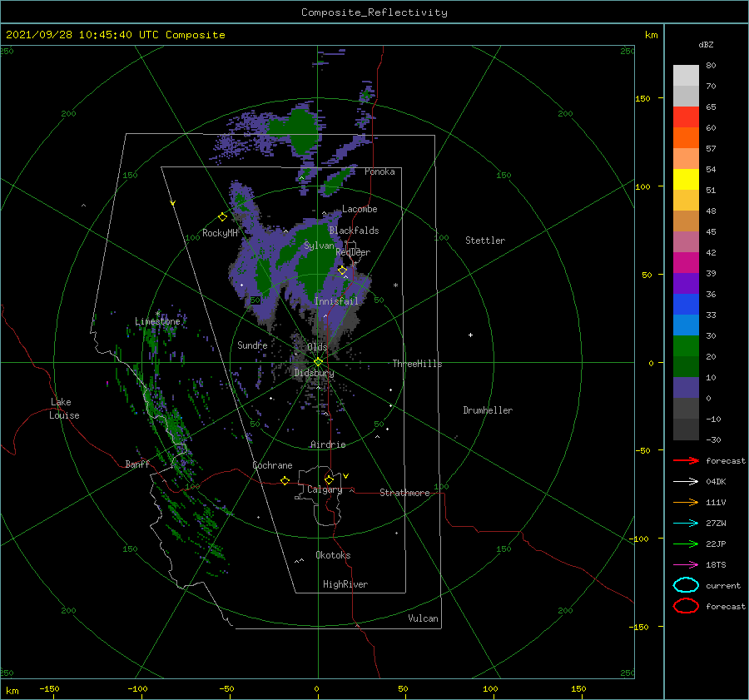Click the red forecast ellipse icon

point(686,606)
